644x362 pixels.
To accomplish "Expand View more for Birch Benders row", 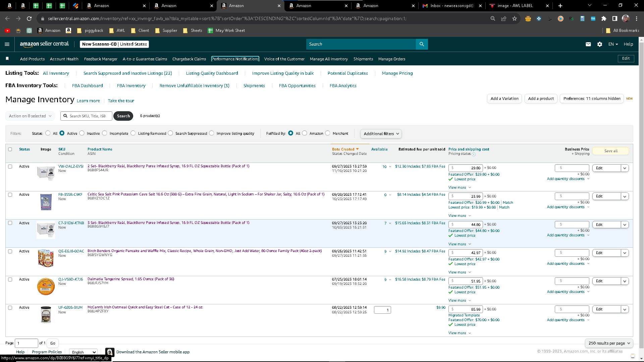I will click(x=460, y=273).
